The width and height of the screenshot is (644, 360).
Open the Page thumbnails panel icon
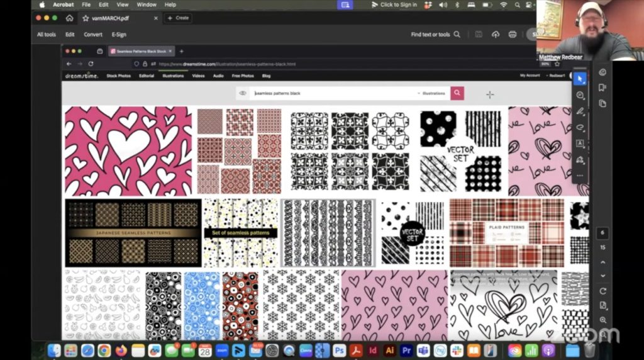pyautogui.click(x=602, y=103)
